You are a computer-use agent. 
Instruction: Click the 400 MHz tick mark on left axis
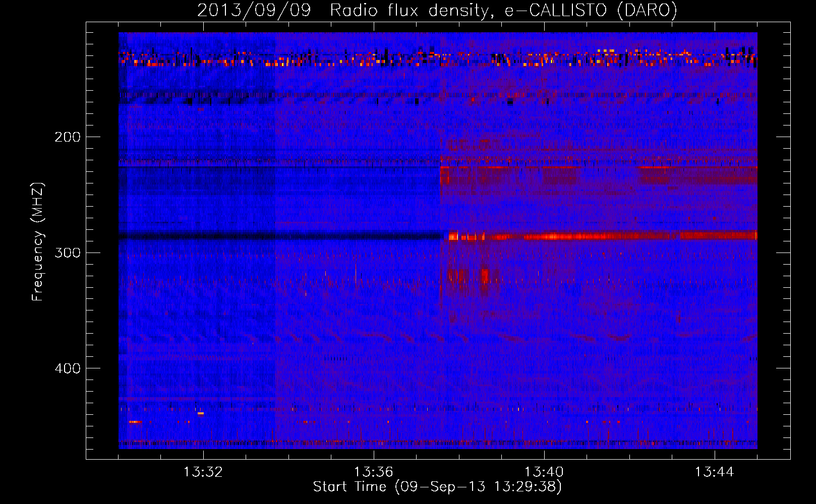(91, 368)
